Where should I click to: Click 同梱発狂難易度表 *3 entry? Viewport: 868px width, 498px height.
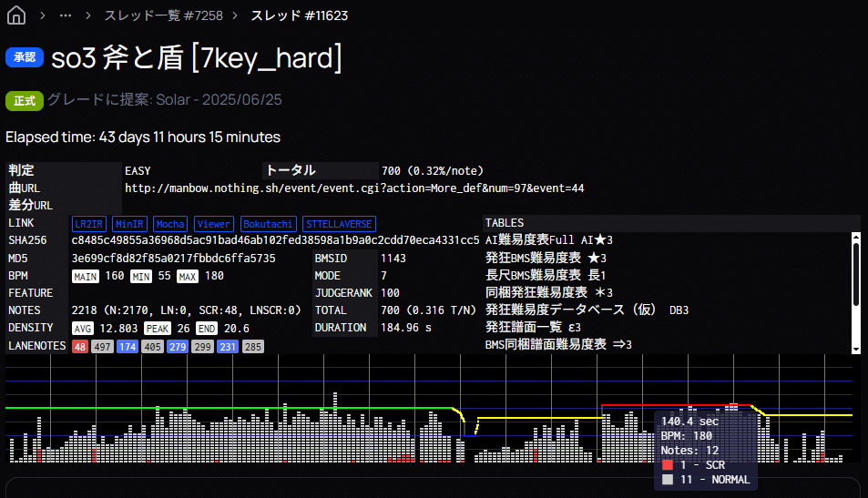(549, 292)
